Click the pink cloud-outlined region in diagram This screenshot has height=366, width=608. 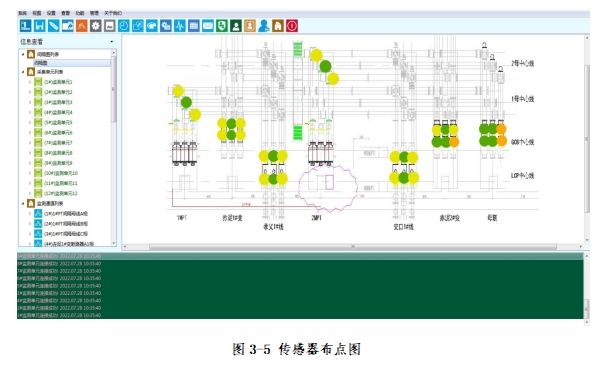[328, 188]
